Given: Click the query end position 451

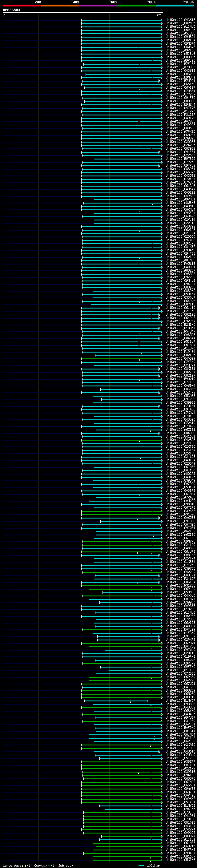Looking at the screenshot, I should point(159,15).
